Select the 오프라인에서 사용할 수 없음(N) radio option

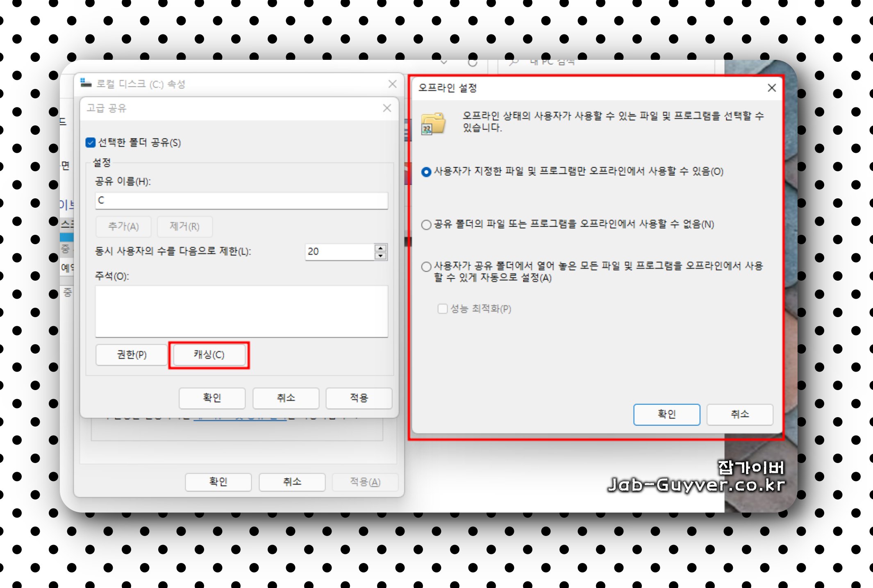(x=426, y=225)
